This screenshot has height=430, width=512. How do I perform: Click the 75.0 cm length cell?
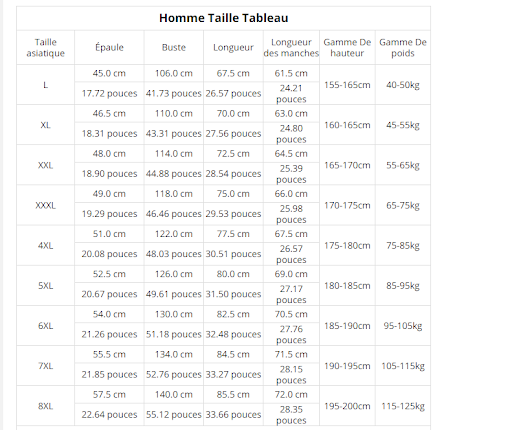click(233, 194)
